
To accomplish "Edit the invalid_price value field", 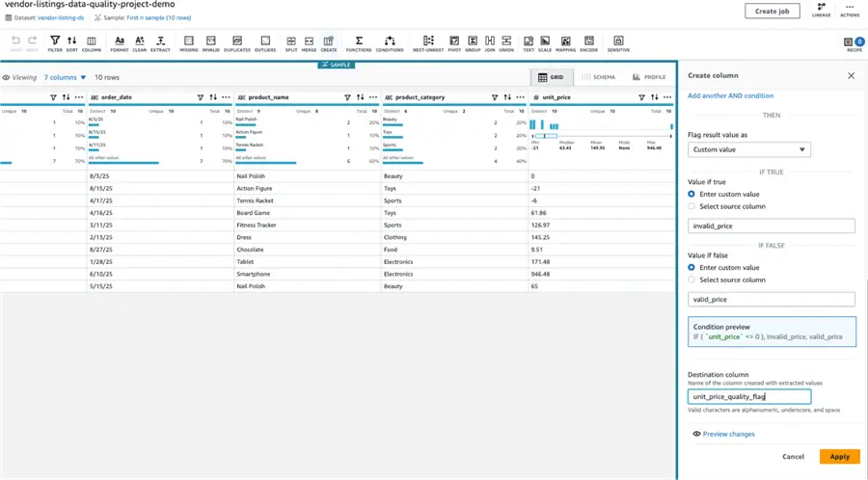I will (772, 227).
